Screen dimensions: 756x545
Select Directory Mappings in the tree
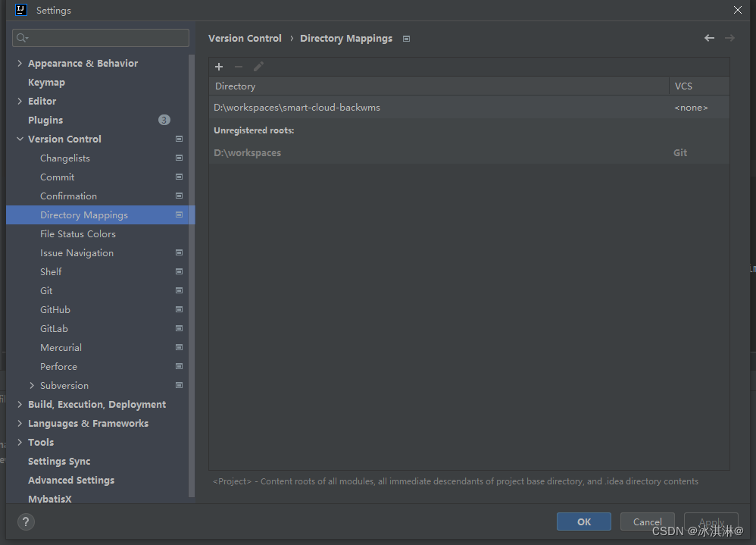(101, 215)
